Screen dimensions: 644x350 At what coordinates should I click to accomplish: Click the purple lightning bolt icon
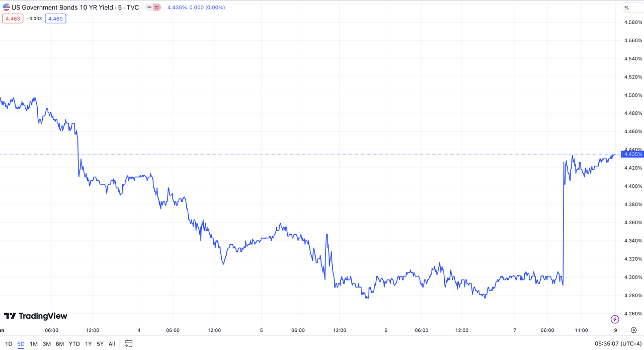coord(615,319)
